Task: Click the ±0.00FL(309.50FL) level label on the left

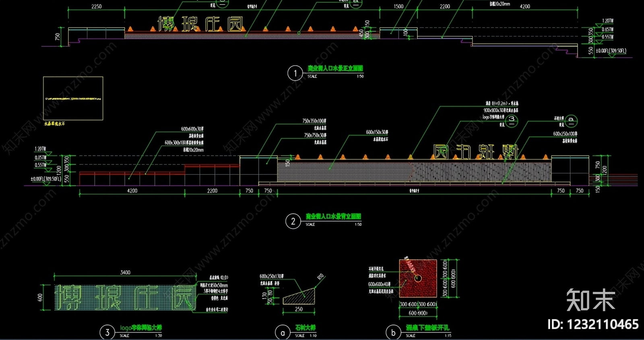Action: click(x=46, y=179)
